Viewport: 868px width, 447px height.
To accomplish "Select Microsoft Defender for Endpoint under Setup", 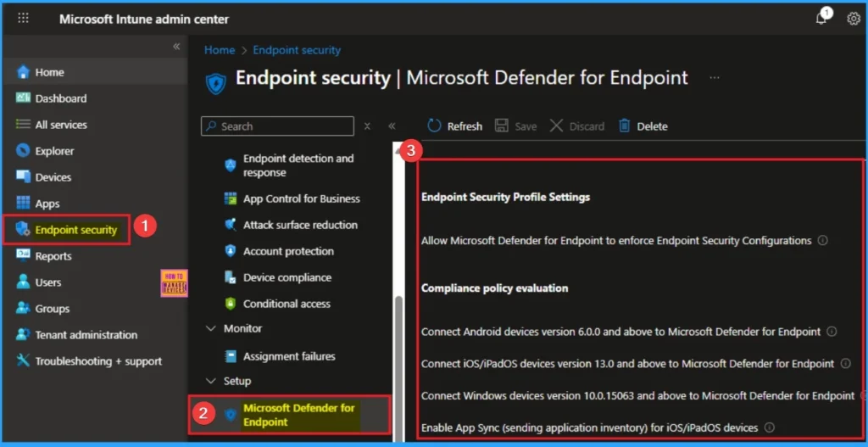I will coord(290,415).
